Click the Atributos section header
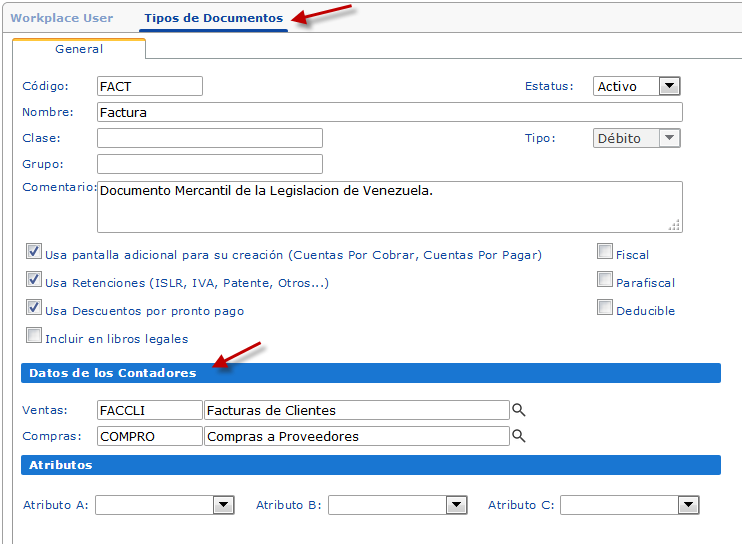742x544 pixels. [x=371, y=465]
